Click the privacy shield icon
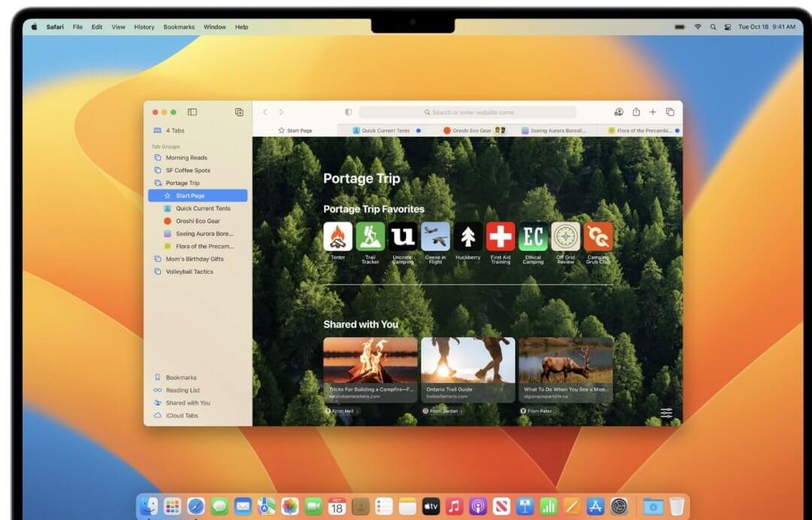This screenshot has width=812, height=520. point(348,112)
